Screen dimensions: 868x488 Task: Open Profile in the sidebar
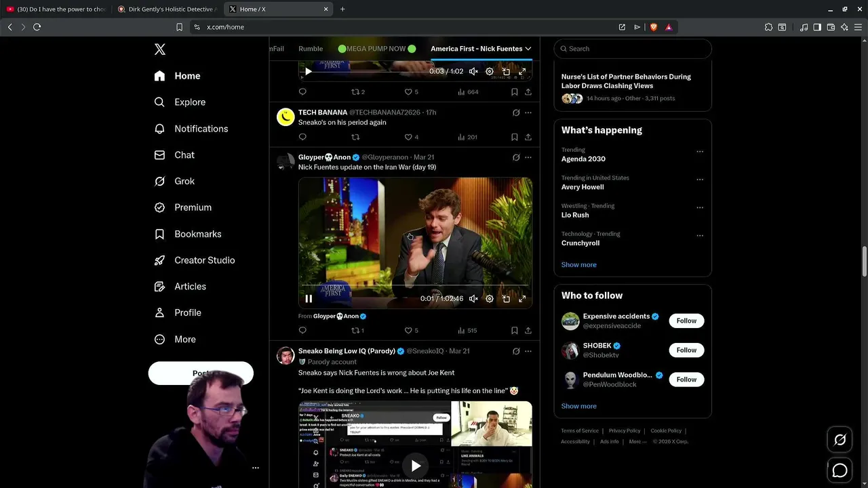(x=177, y=312)
